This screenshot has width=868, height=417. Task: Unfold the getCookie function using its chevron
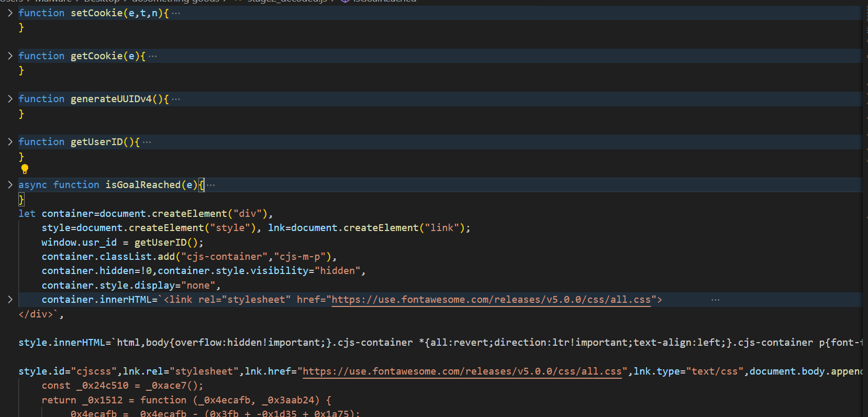click(10, 56)
